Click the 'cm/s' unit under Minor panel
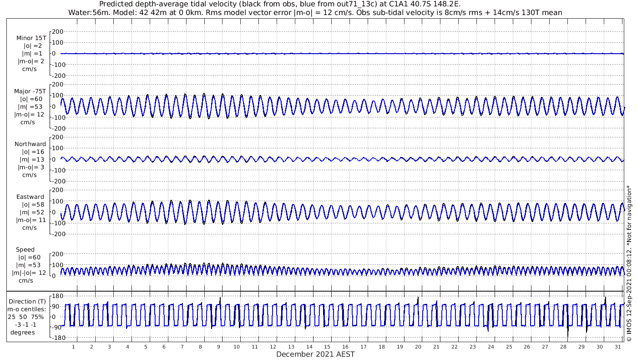The width and height of the screenshot is (637, 364). (30, 69)
